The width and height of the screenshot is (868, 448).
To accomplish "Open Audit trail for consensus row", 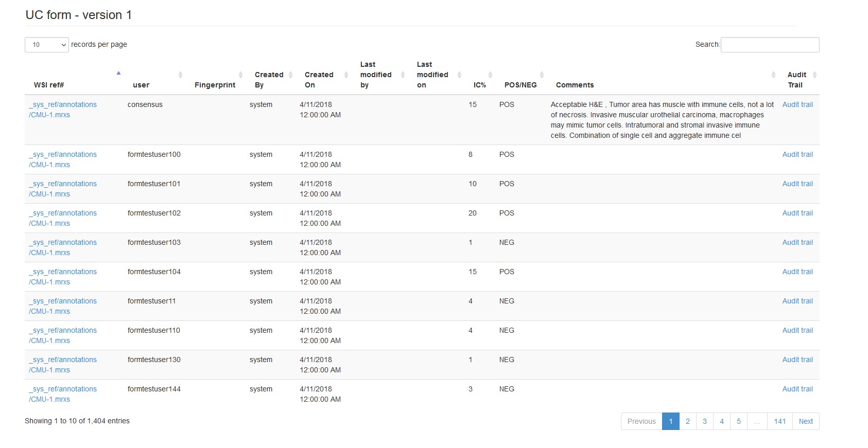I will (x=797, y=104).
